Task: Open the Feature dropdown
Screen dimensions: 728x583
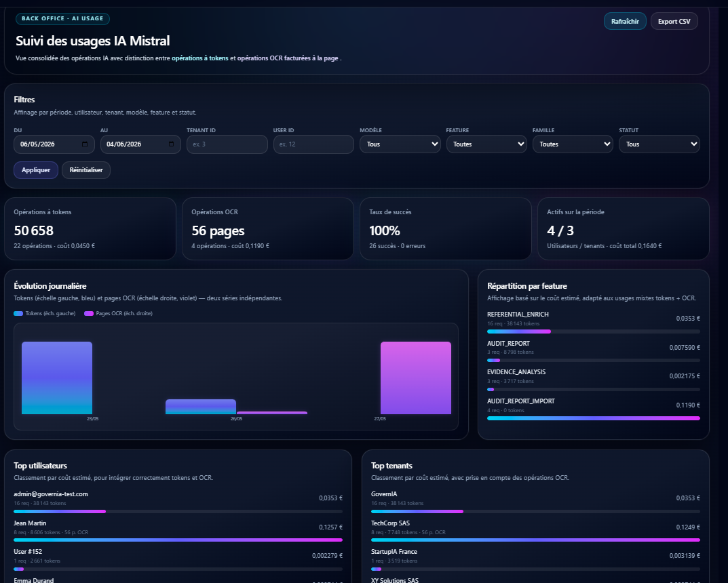Action: pos(486,144)
